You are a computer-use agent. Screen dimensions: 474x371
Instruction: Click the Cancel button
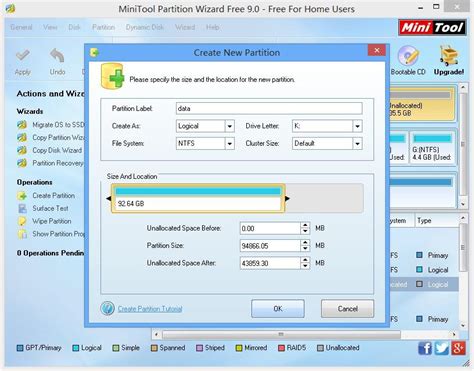(347, 309)
